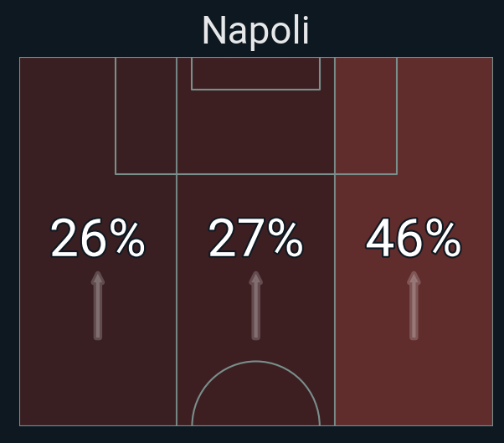
Task: Click the digit 2 in 26%
Action: (64, 238)
